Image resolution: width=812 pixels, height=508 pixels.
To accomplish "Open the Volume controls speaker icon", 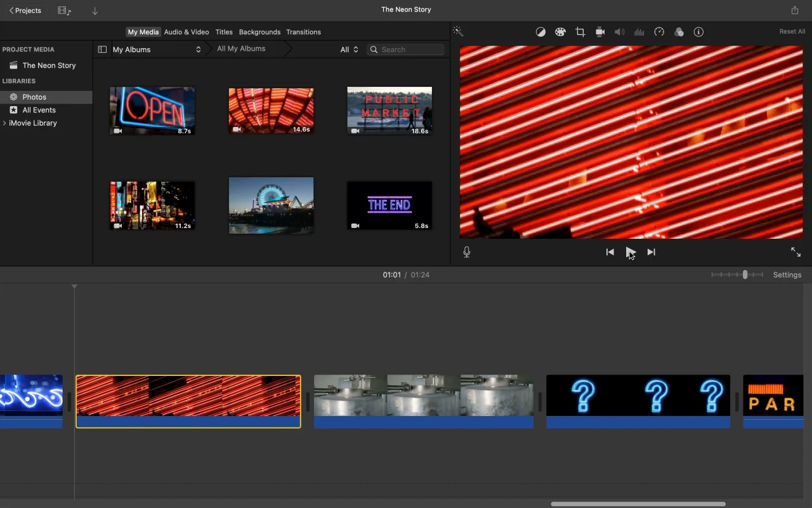I will 619,32.
